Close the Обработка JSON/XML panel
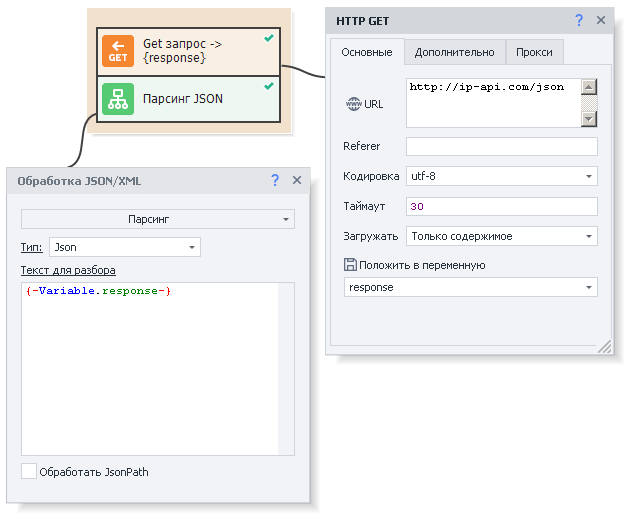 297,180
